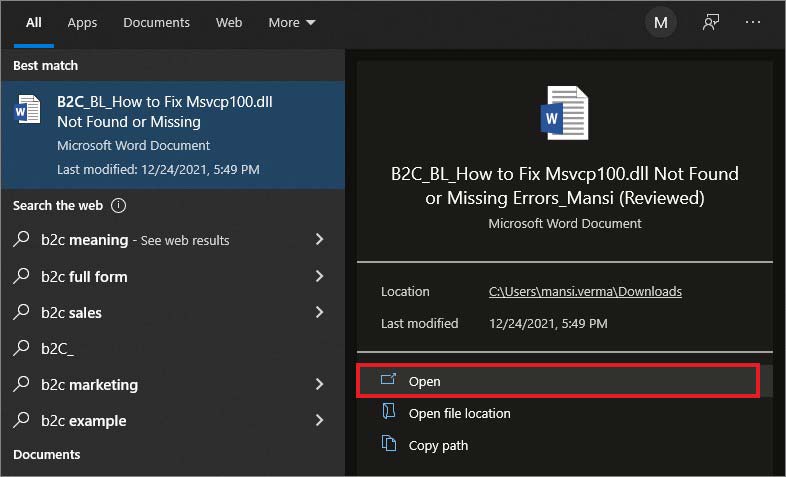This screenshot has height=477, width=786.
Task: Select the B2C_BL Word document best match
Action: tap(173, 135)
